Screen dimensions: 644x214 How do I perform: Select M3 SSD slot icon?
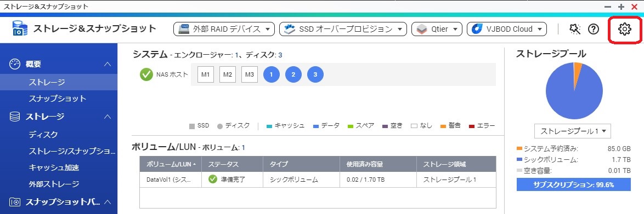(x=249, y=74)
